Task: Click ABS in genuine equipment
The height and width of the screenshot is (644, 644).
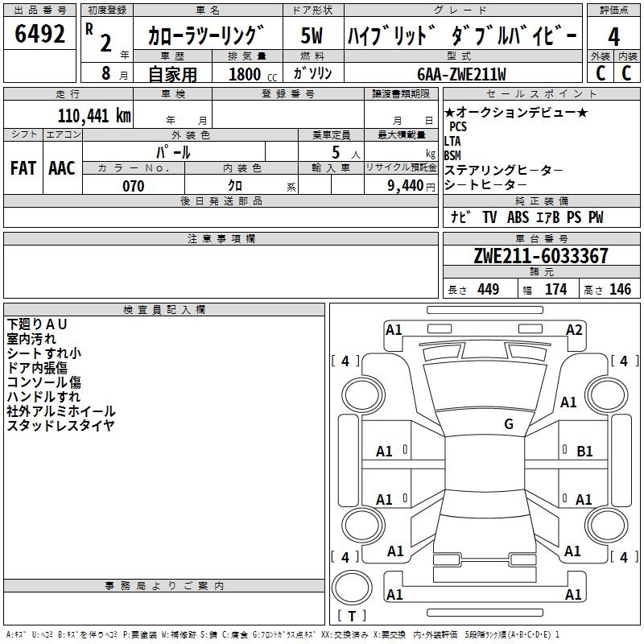Action: 518,217
